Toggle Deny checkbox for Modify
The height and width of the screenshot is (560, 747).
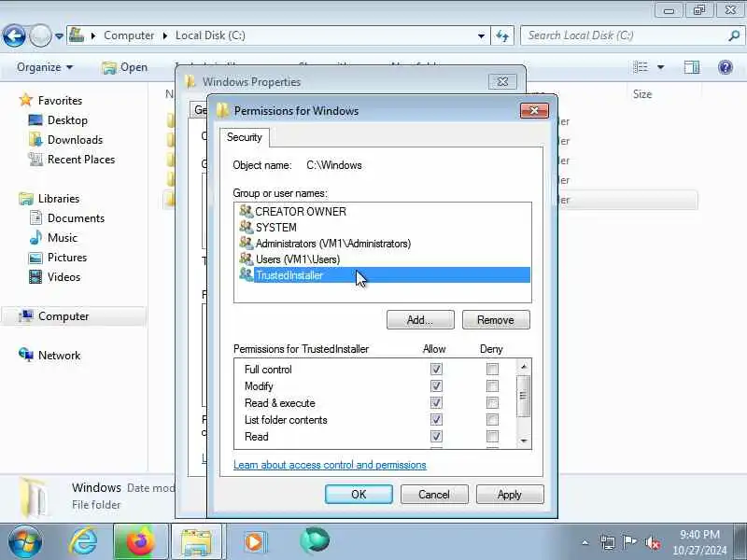coord(492,385)
